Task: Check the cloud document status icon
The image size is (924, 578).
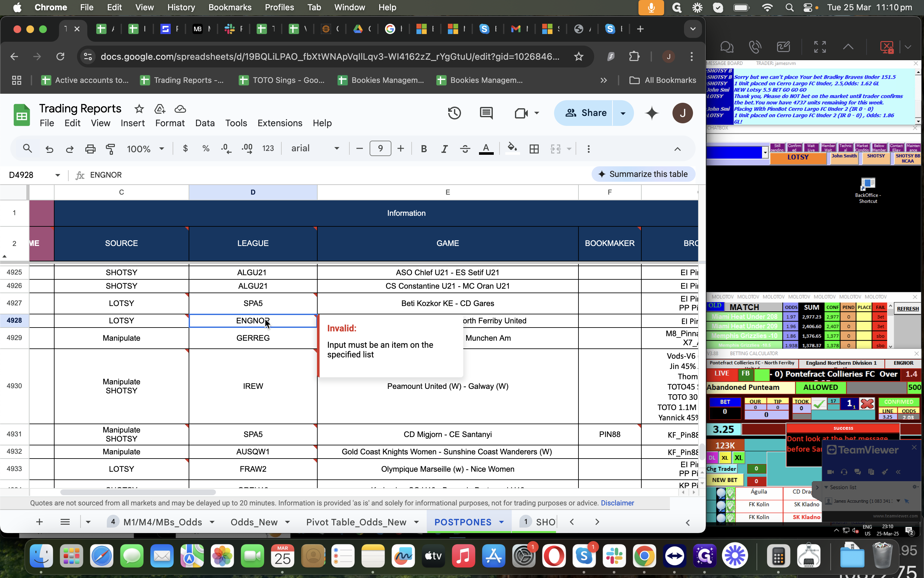Action: pos(180,109)
